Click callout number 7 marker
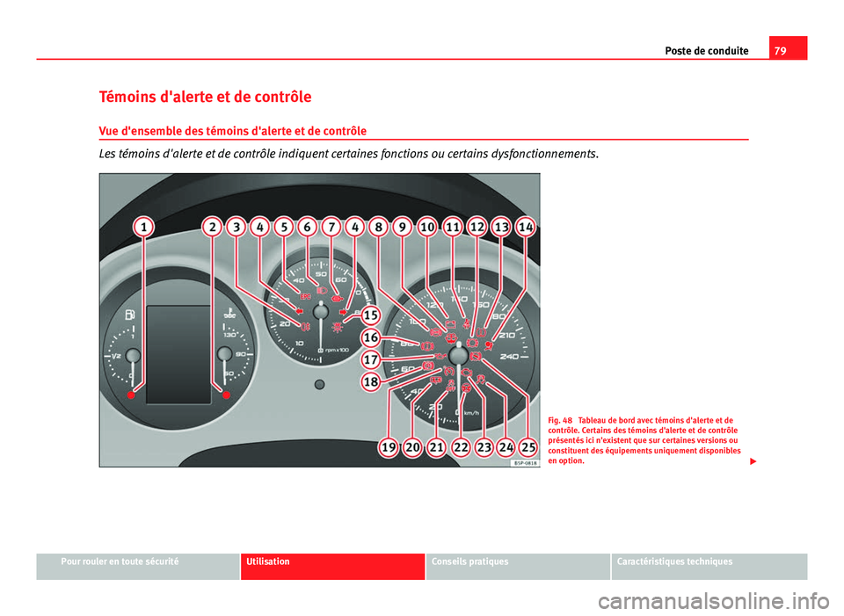The width and height of the screenshot is (844, 616). [331, 227]
